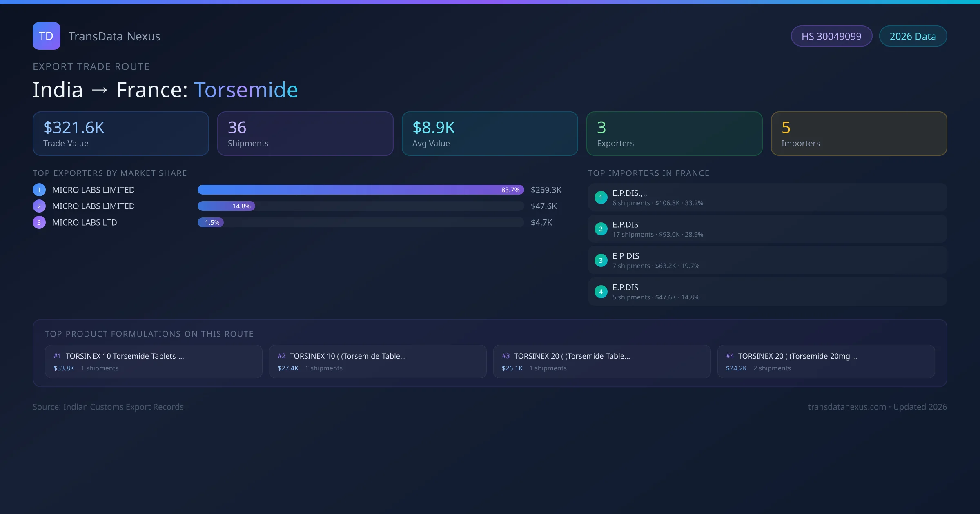This screenshot has height=514, width=980.
Task: Open the 3 Exporters card
Action: coord(674,133)
